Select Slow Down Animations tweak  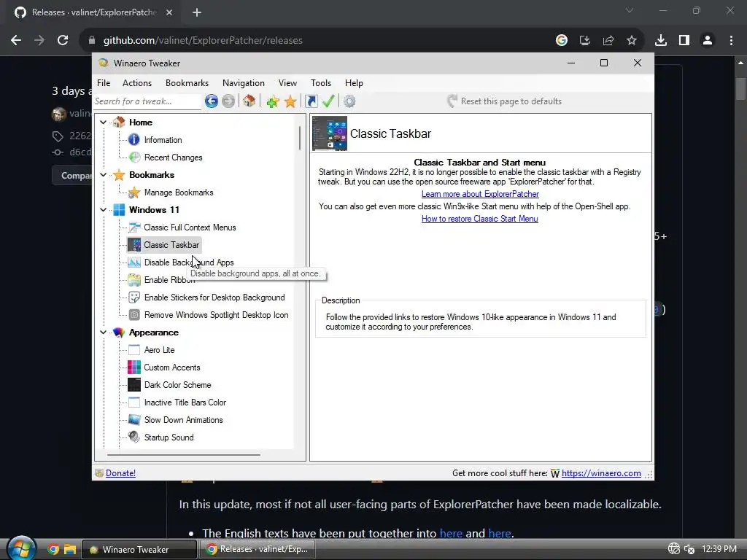pos(183,419)
